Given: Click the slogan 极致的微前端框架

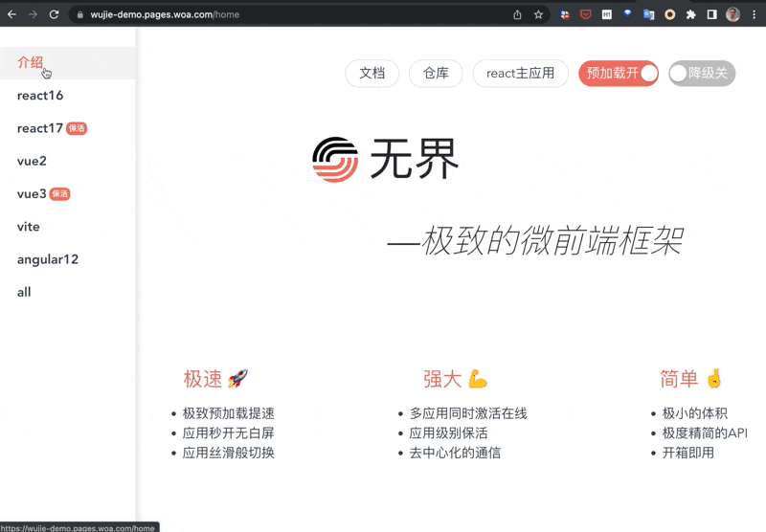Looking at the screenshot, I should 552,240.
